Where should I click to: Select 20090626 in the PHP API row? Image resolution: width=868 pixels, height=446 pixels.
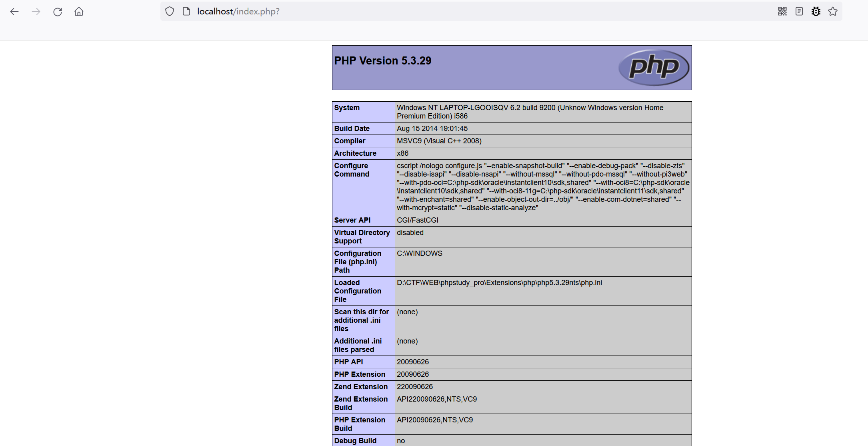[413, 362]
